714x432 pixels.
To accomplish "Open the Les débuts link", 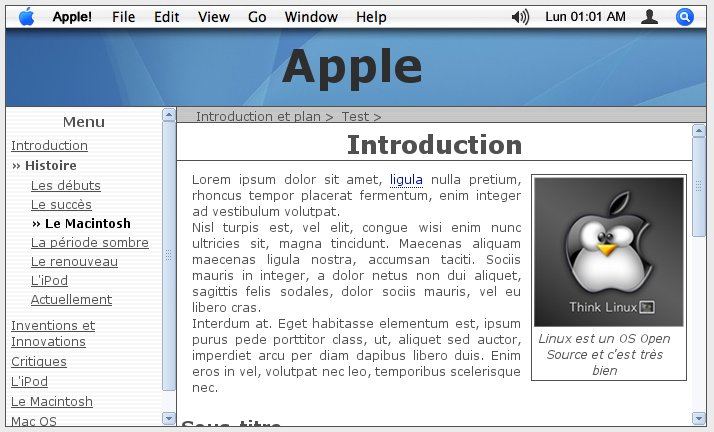I will click(x=66, y=186).
